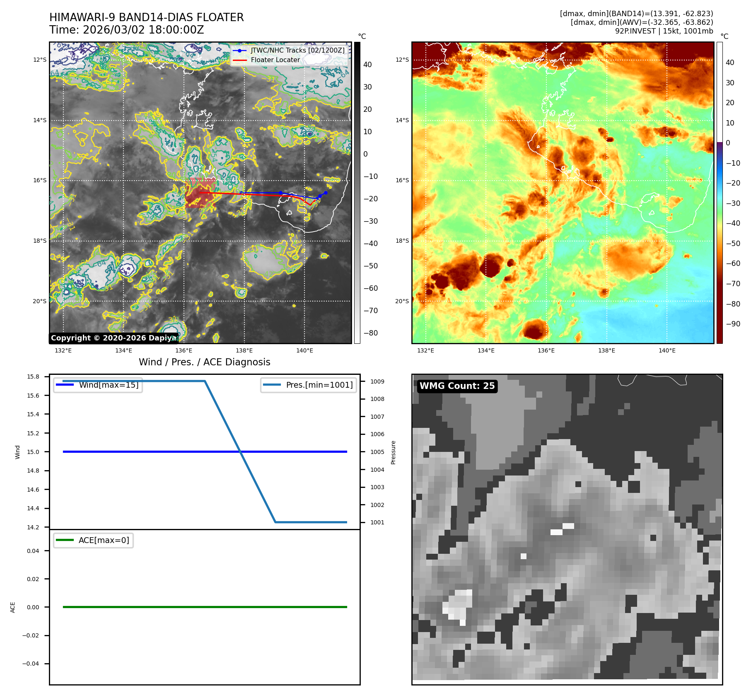
Task: Click the grayscale temperature colorbar
Action: (x=357, y=193)
